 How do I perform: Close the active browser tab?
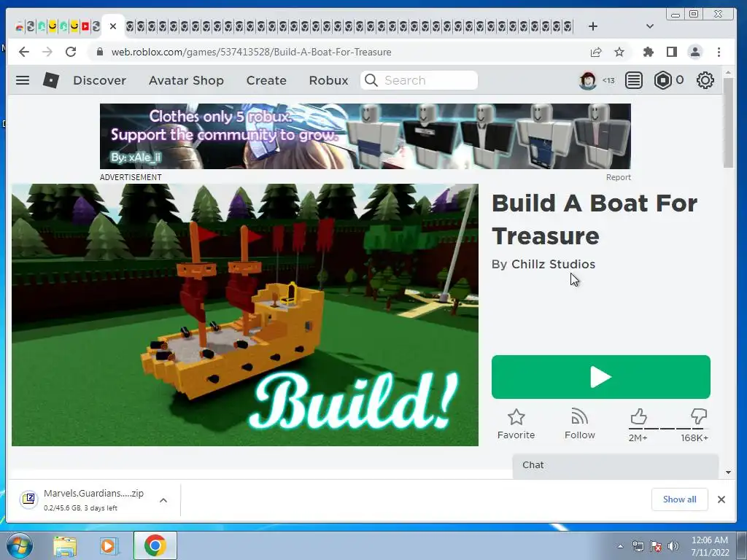(113, 26)
